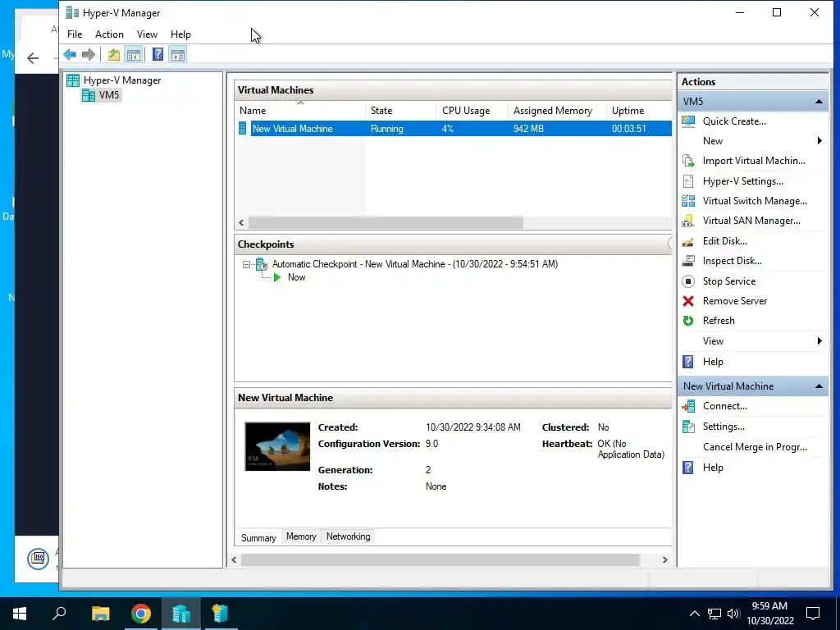Screen dimensions: 840x630
Task: Click the Quick Create icon
Action: pyautogui.click(x=688, y=121)
